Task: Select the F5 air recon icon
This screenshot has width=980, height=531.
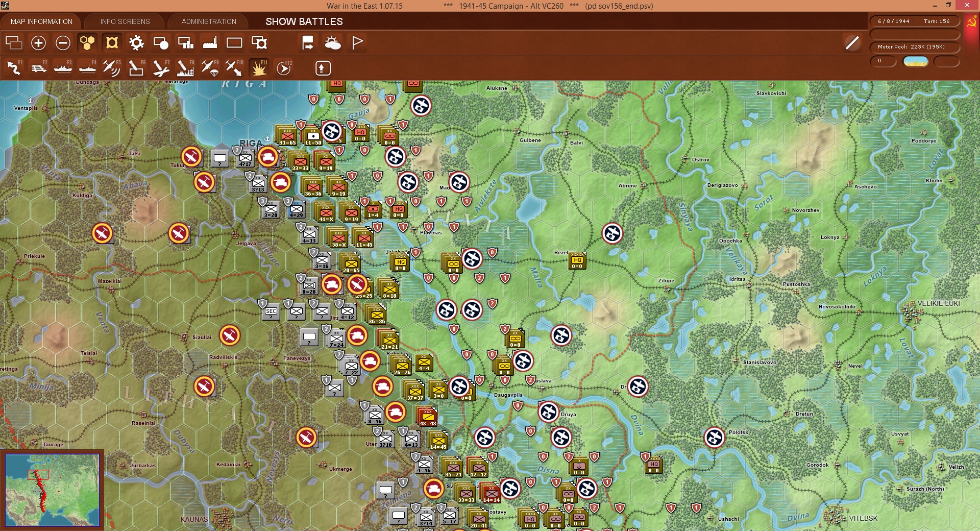Action: 112,68
